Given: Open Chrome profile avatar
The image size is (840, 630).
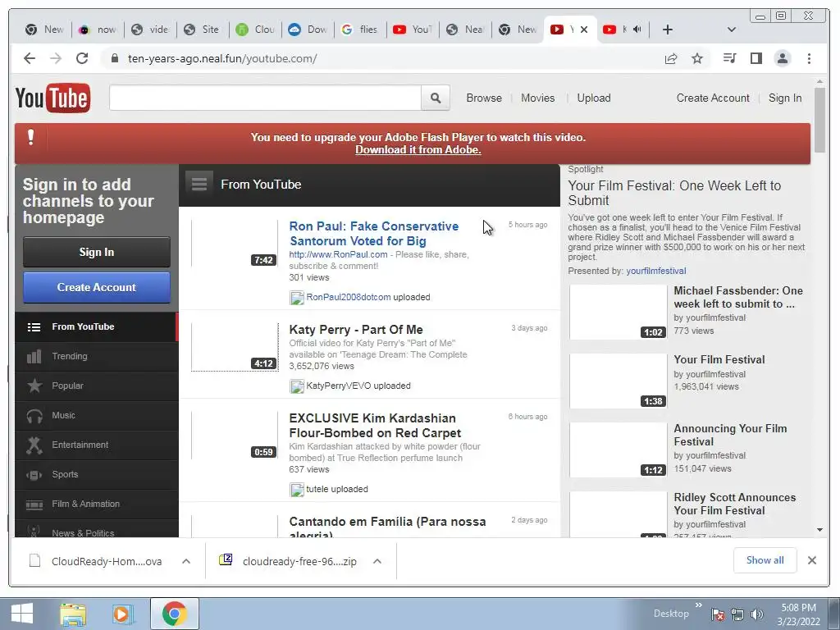Looking at the screenshot, I should (x=782, y=58).
